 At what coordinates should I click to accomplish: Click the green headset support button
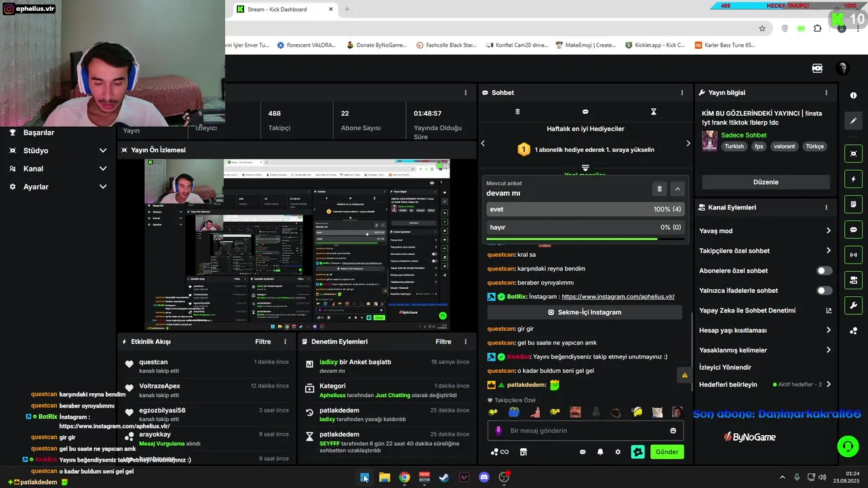pyautogui.click(x=848, y=446)
